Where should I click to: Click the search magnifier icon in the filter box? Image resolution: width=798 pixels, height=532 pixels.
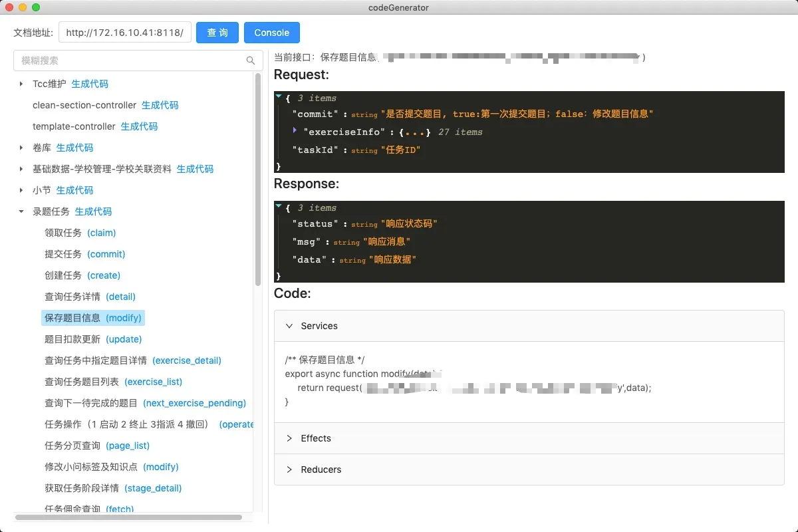(x=251, y=61)
